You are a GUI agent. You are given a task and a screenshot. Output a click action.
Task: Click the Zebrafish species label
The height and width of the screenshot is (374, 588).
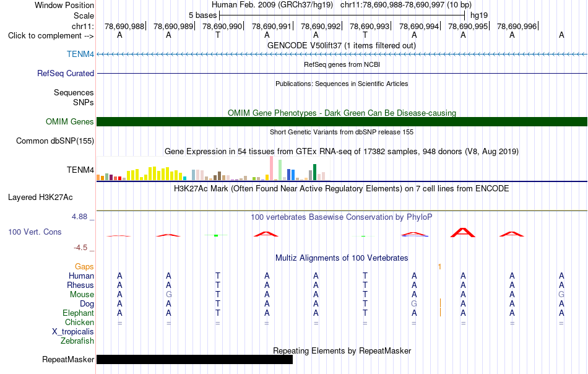tap(77, 341)
